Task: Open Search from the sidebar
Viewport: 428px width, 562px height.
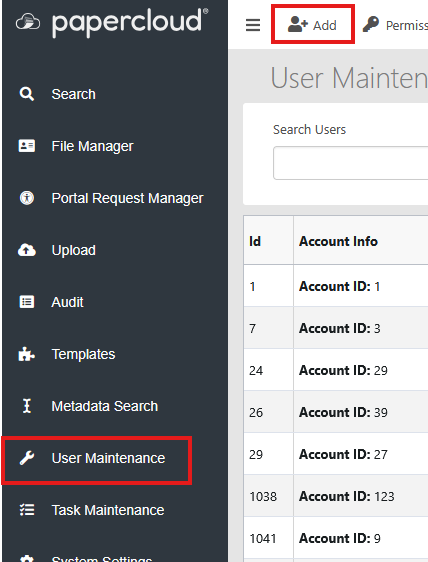Action: pos(73,94)
